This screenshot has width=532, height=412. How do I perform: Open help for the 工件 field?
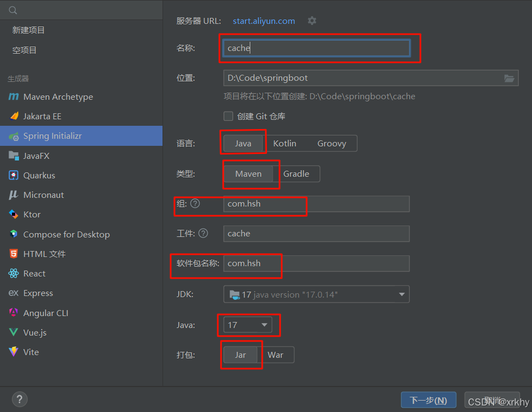click(203, 234)
